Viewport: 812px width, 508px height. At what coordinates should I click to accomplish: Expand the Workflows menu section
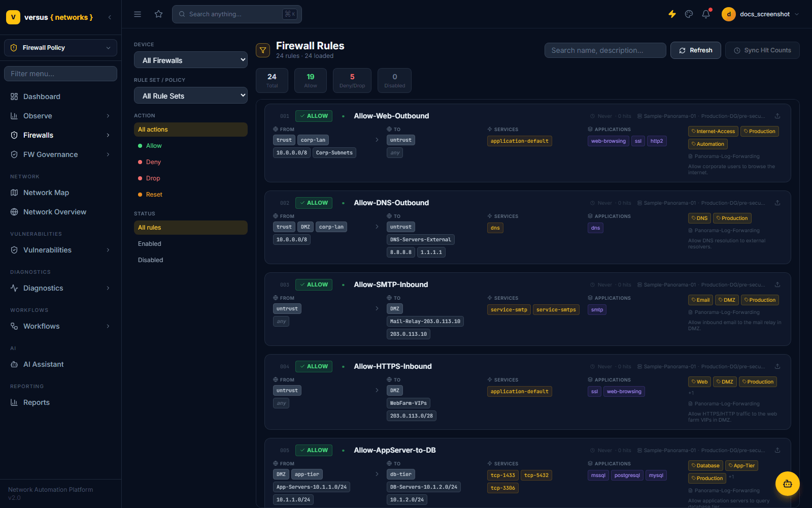click(x=60, y=326)
